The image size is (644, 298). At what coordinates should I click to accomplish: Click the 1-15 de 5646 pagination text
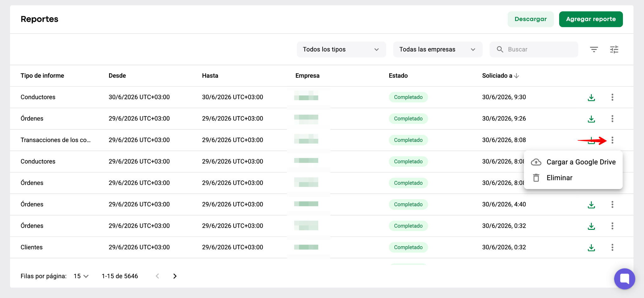click(120, 276)
